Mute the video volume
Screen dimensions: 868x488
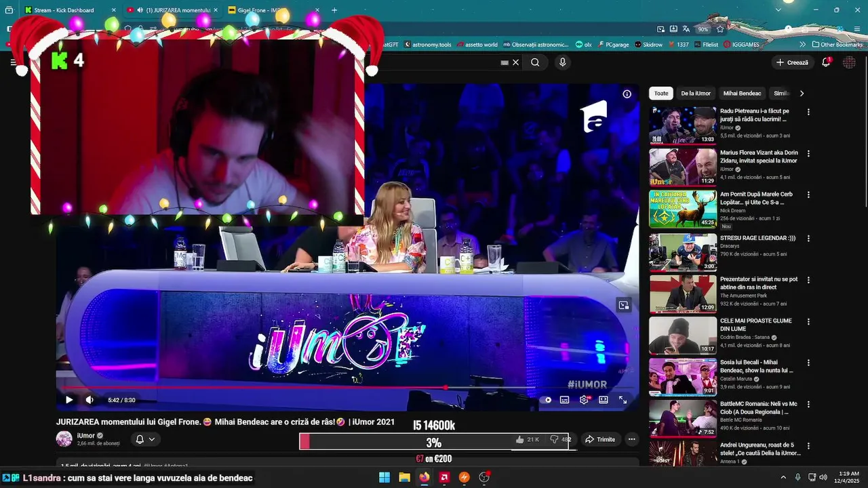pos(90,400)
